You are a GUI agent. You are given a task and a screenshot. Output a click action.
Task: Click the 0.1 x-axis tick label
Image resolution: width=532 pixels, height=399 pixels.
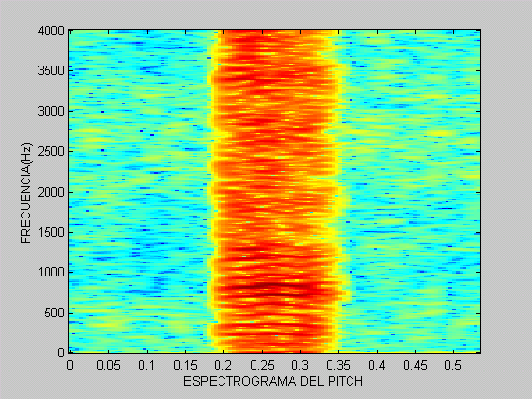(x=146, y=365)
